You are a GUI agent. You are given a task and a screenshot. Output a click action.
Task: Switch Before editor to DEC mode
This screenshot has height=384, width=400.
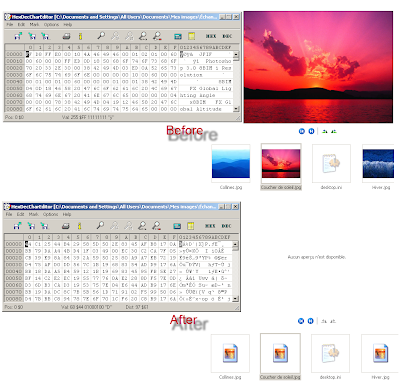click(x=227, y=36)
